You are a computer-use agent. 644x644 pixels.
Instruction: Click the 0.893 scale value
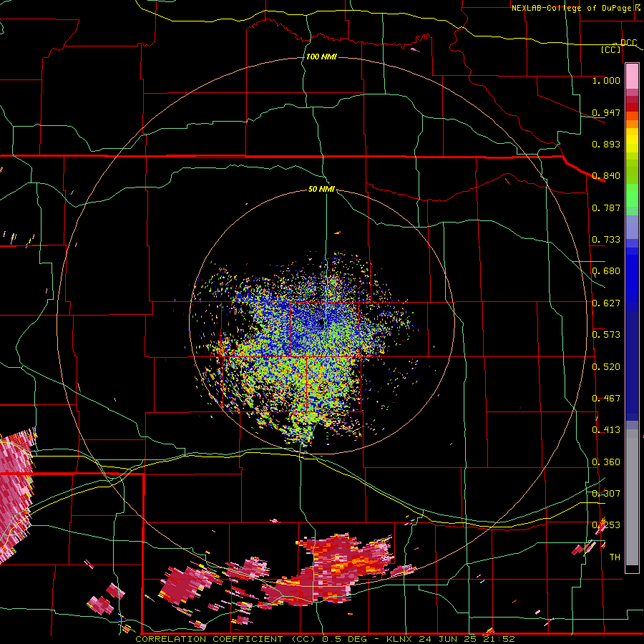pos(606,144)
